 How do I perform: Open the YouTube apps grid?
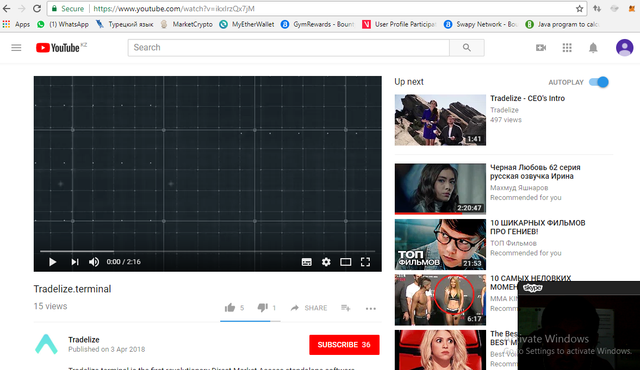click(567, 48)
